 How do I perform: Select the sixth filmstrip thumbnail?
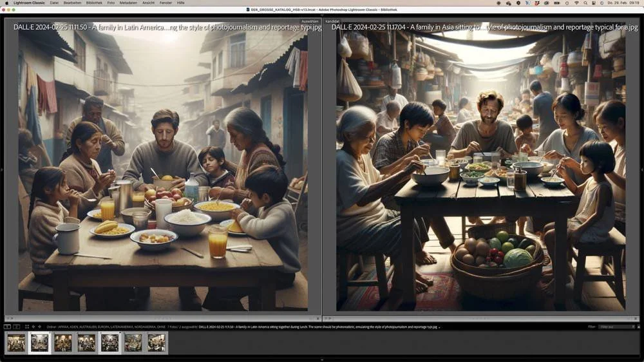point(133,343)
